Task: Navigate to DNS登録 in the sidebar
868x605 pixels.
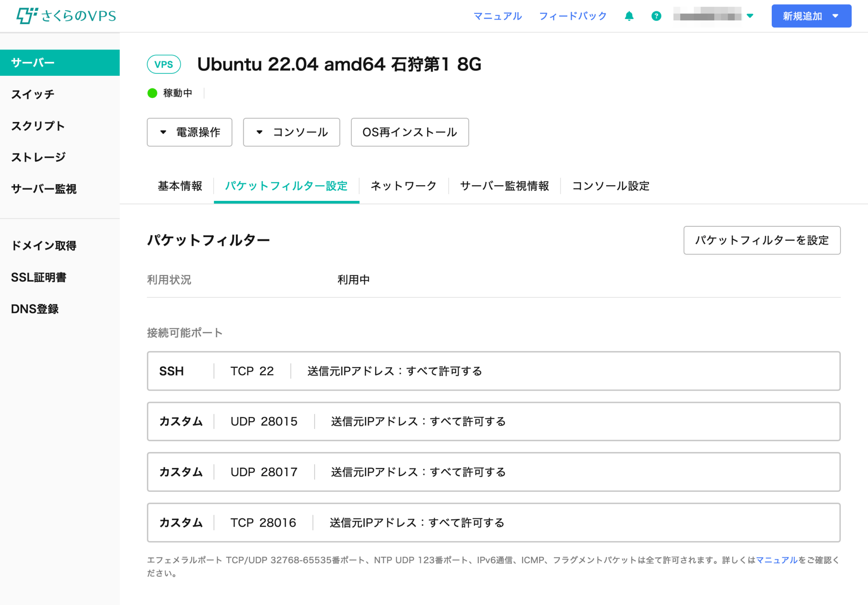Action: pyautogui.click(x=35, y=309)
